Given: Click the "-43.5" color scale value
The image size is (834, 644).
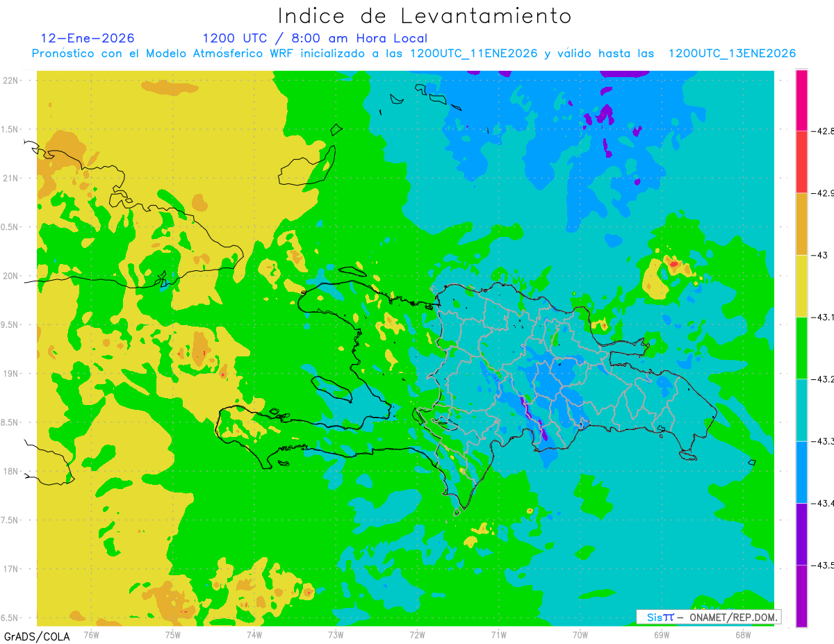Looking at the screenshot, I should click(x=823, y=565).
